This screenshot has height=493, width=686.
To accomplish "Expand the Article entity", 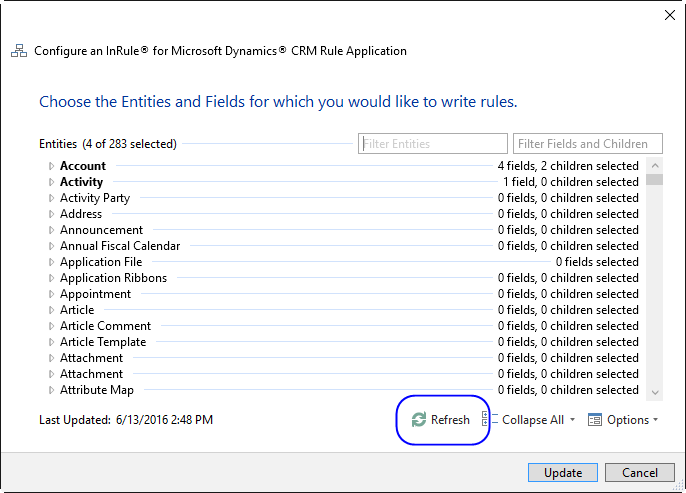I will [51, 310].
